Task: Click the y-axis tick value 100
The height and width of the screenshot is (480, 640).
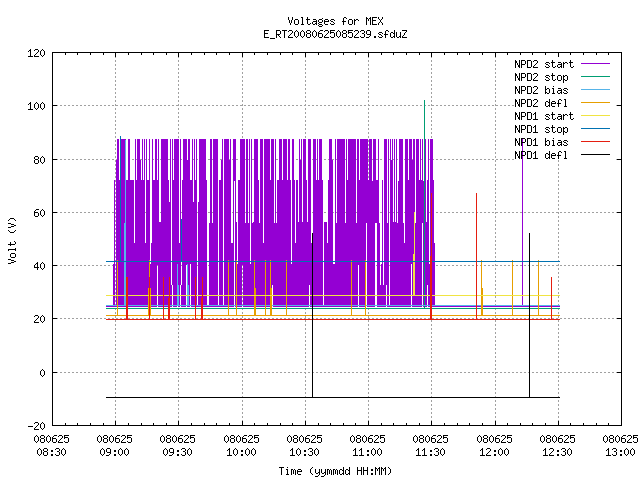Action: click(x=36, y=106)
